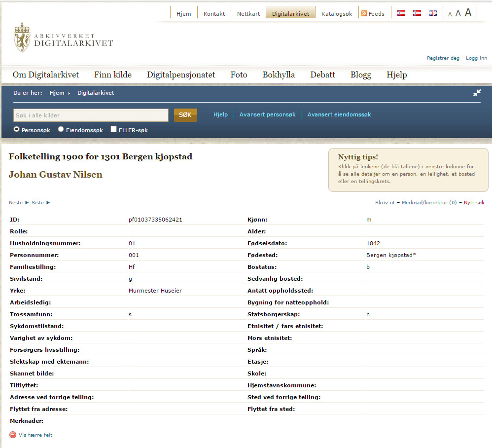Select the Personsøk radio button
The width and height of the screenshot is (492, 448).
tap(17, 130)
